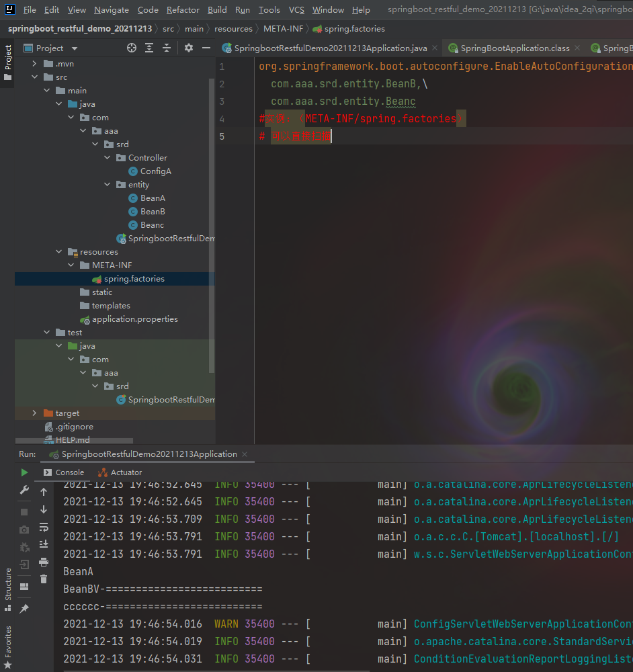This screenshot has width=633, height=672.
Task: Collapse the src folder node
Action: point(34,77)
